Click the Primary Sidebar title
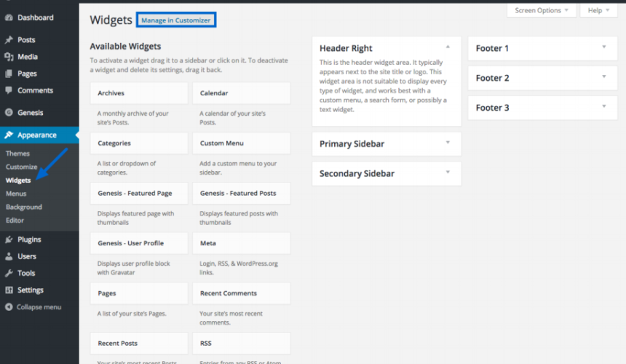This screenshot has height=364, width=626. pyautogui.click(x=352, y=143)
